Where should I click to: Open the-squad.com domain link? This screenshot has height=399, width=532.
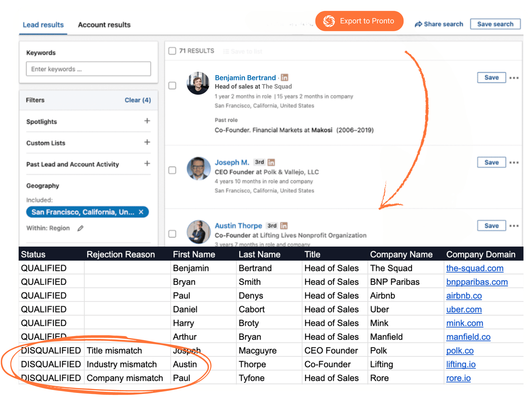tap(475, 268)
